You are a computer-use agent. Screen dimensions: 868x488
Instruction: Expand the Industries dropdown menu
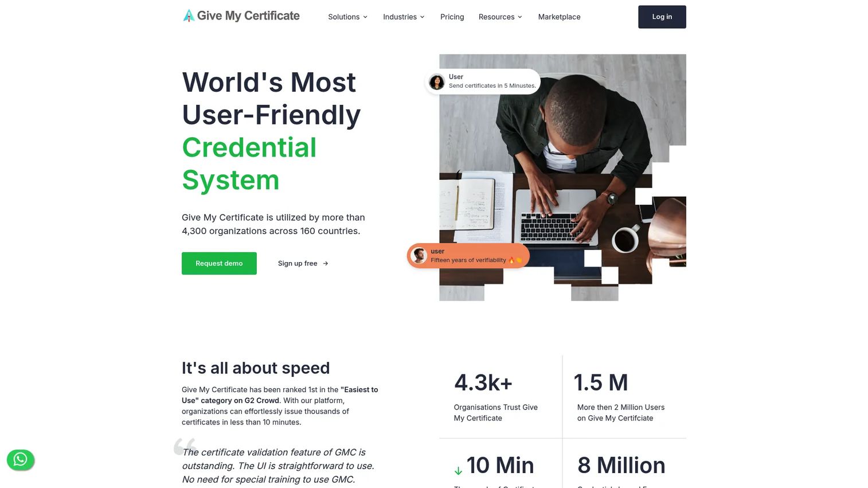[404, 17]
